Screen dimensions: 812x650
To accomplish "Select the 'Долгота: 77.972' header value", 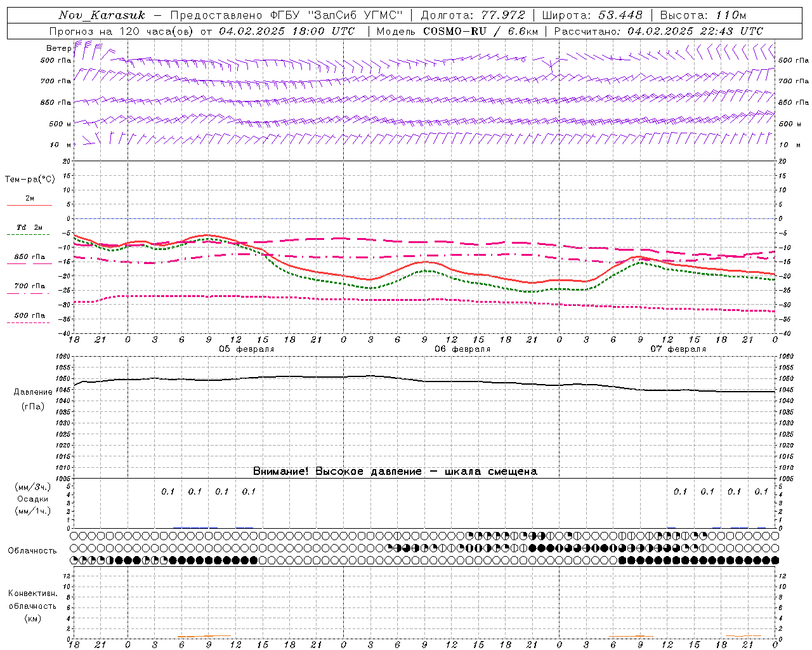I will (473, 15).
